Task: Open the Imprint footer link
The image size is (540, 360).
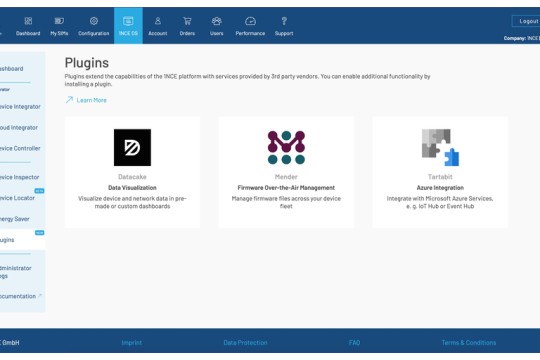Action: tap(132, 342)
